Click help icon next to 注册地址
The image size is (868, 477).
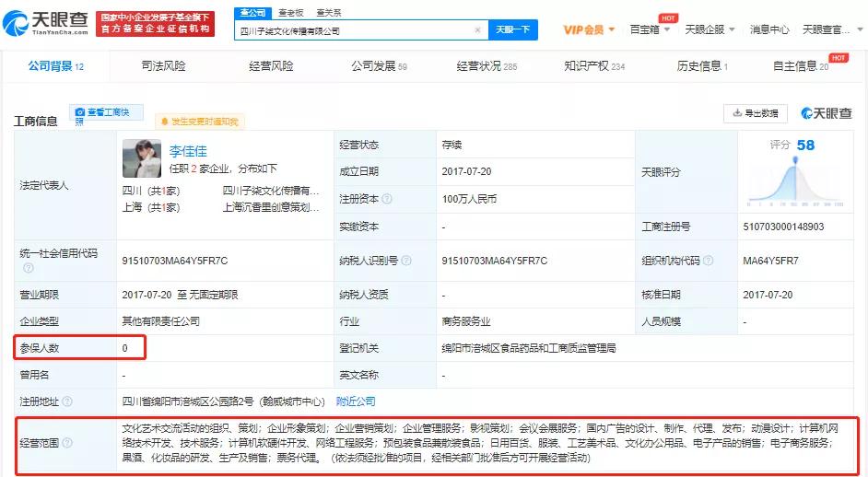[67, 401]
